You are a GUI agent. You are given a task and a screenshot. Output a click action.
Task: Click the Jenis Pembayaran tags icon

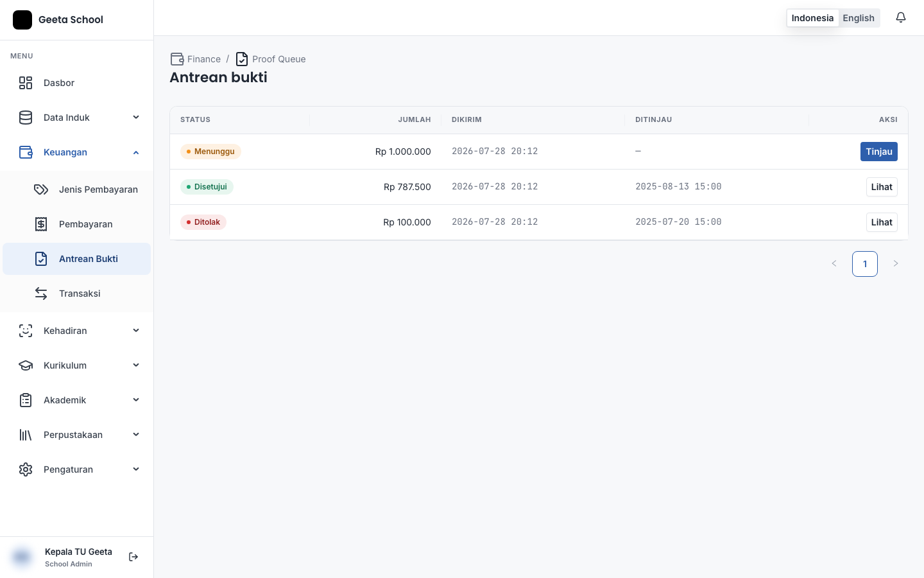point(41,189)
